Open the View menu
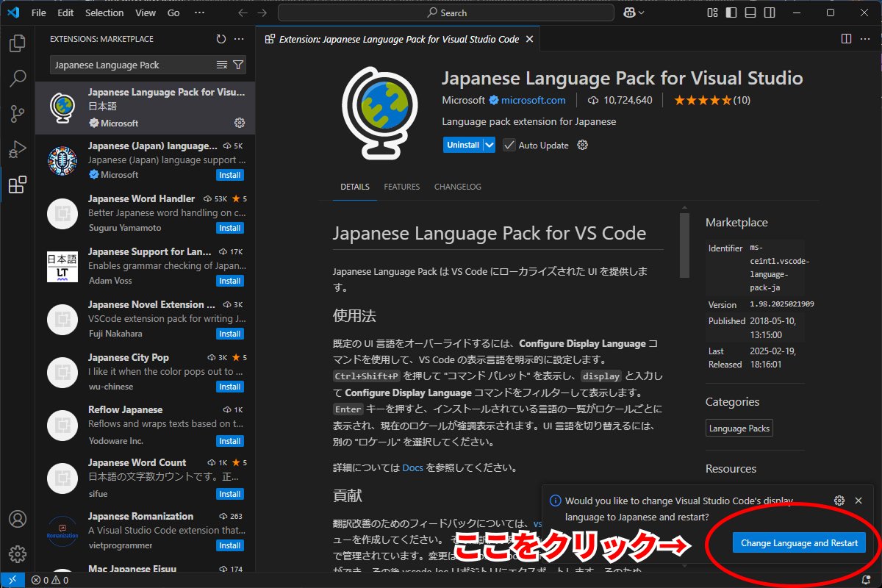This screenshot has height=588, width=882. click(x=146, y=12)
